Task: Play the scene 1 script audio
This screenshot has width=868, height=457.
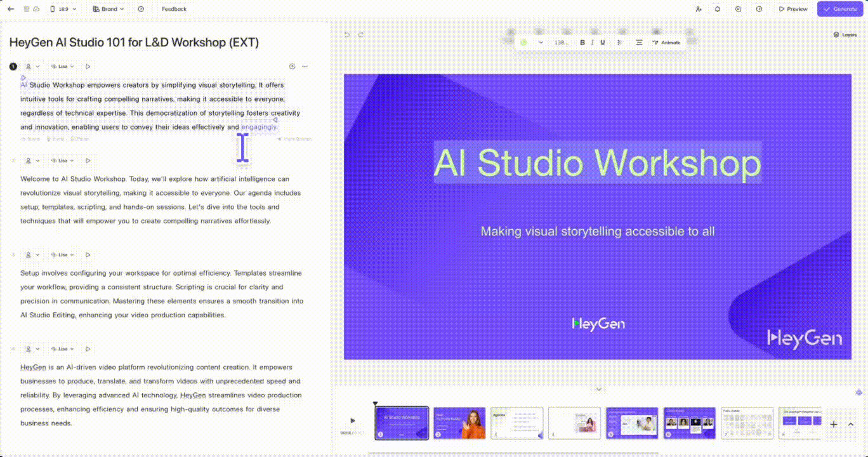Action: click(x=88, y=67)
